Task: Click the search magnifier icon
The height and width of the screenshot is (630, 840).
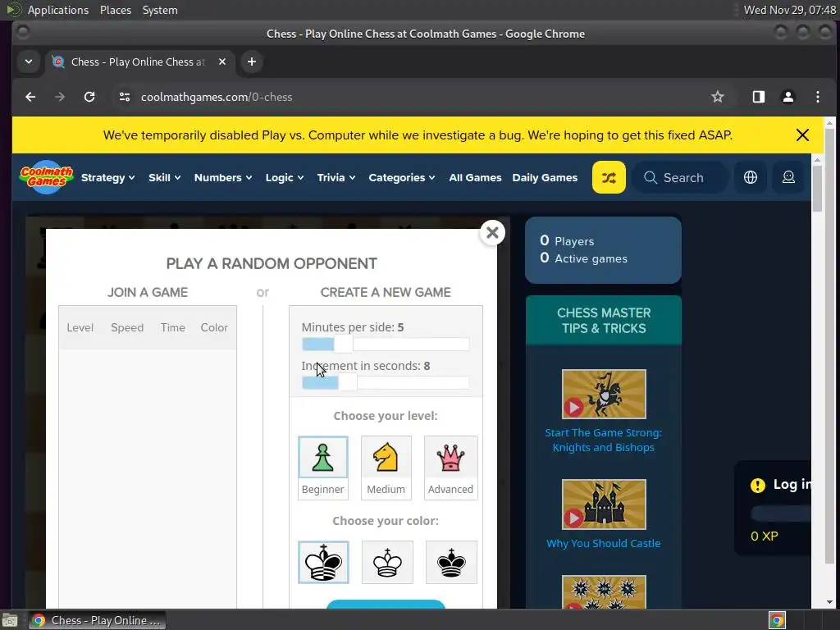Action: click(651, 178)
